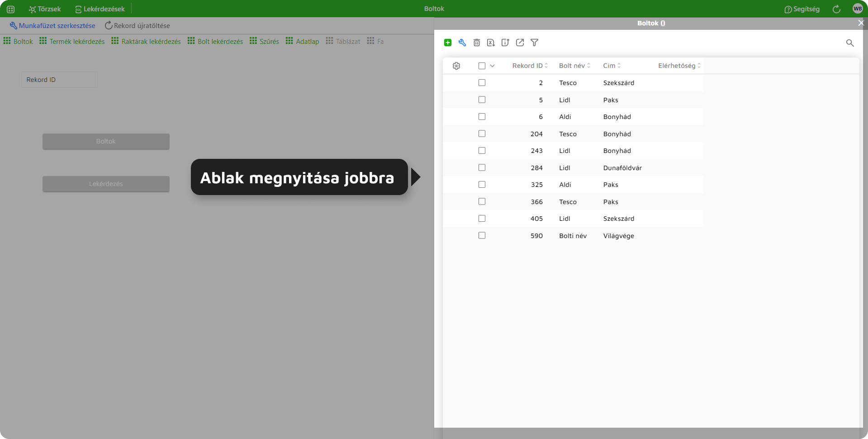The image size is (868, 439).
Task: Expand the selection options chevron beside header checkbox
Action: (493, 66)
